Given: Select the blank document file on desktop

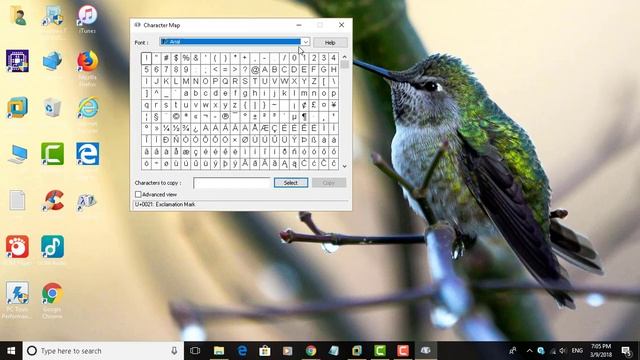Looking at the screenshot, I should coord(17,200).
